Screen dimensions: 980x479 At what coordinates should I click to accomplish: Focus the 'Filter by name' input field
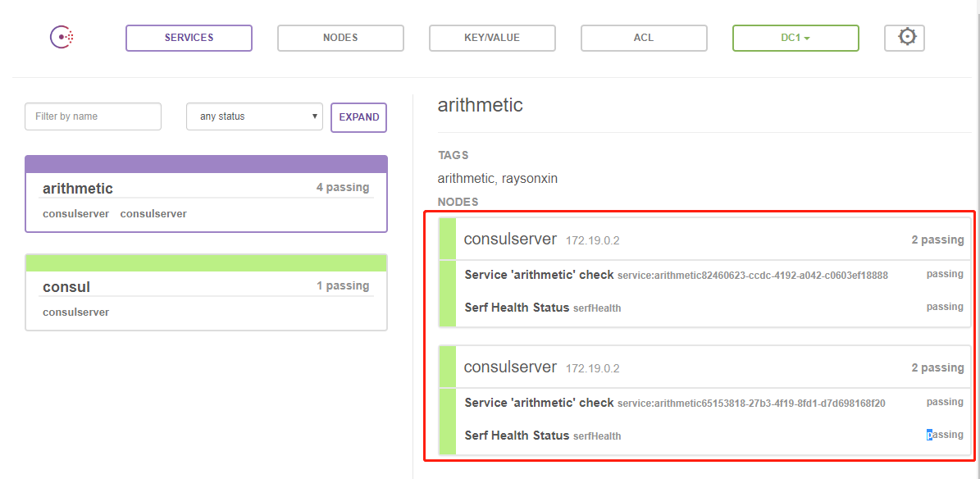point(93,116)
